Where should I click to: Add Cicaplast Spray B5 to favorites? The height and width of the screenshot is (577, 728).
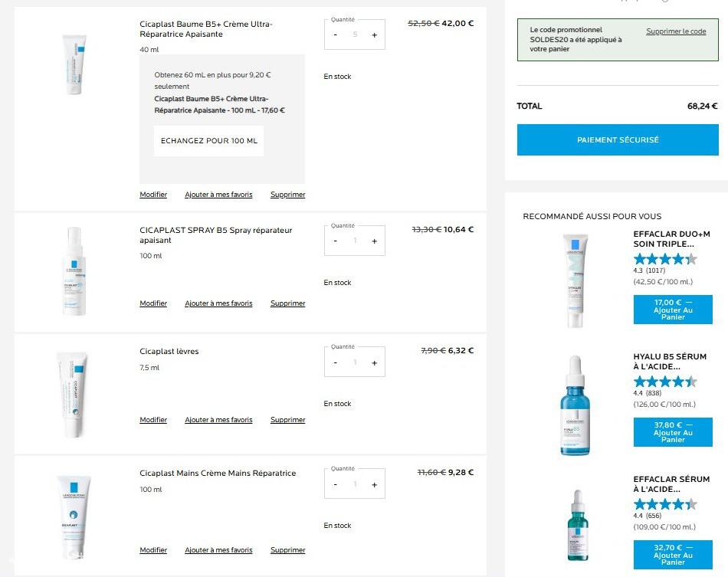[x=218, y=303]
